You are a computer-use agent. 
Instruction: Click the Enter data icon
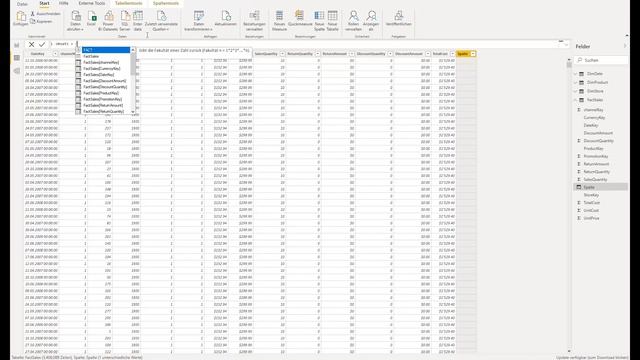coord(138,16)
